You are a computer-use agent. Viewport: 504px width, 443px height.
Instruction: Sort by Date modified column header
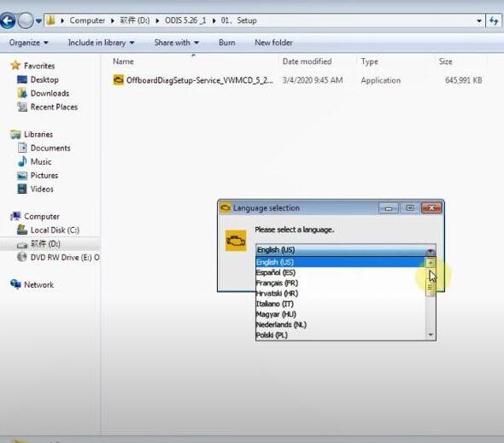(307, 61)
